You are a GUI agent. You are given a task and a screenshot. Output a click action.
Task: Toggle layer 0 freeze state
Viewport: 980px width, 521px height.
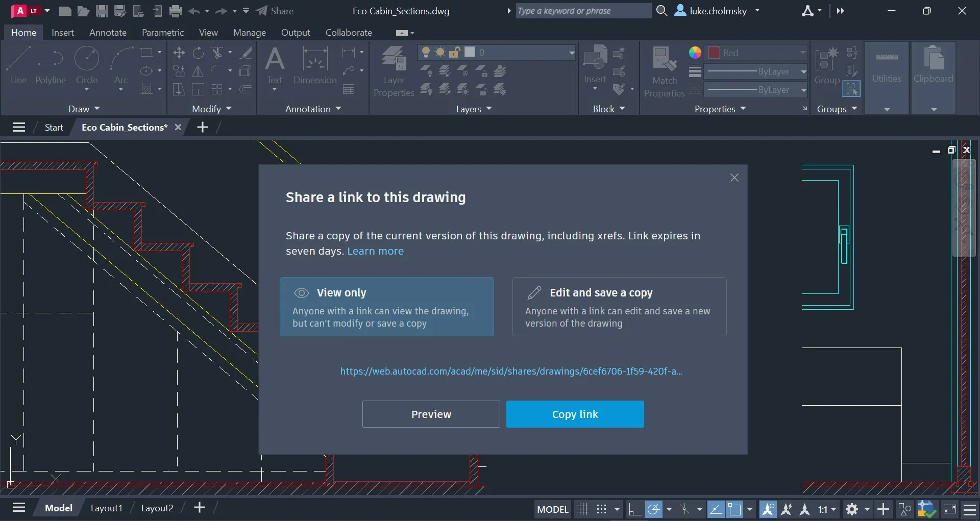point(440,52)
